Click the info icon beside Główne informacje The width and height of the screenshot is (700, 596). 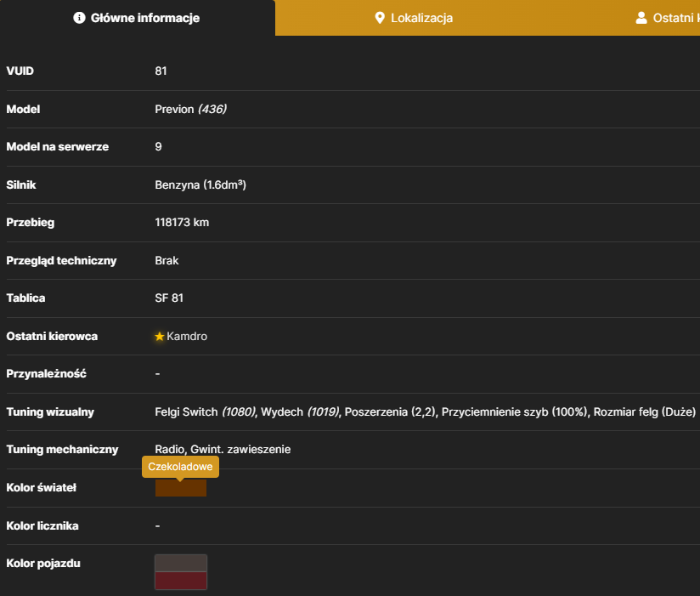(x=79, y=18)
